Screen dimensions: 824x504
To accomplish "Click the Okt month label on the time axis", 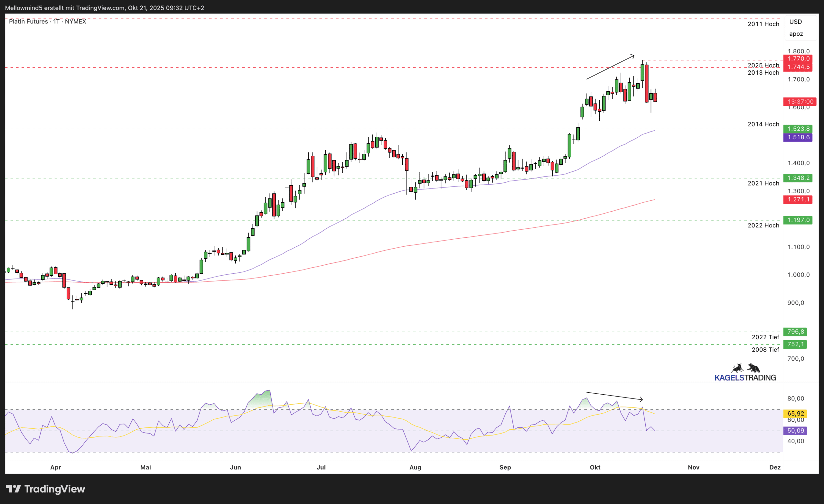I will [595, 467].
